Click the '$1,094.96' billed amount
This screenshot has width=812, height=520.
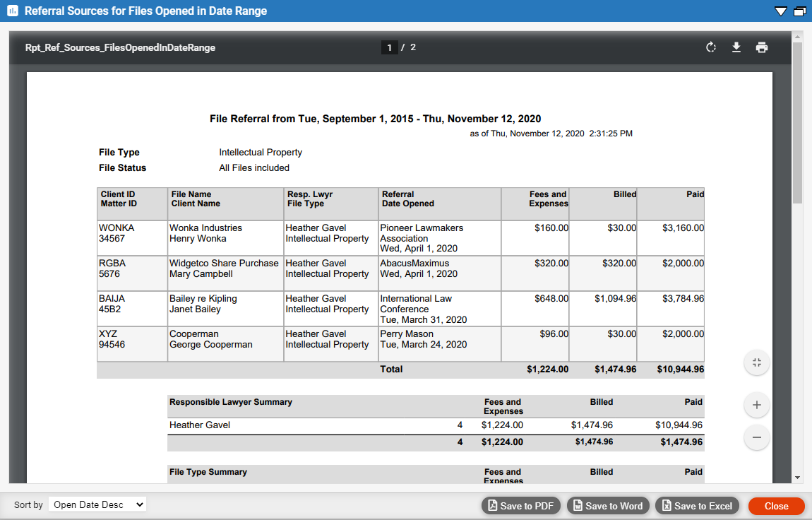615,298
